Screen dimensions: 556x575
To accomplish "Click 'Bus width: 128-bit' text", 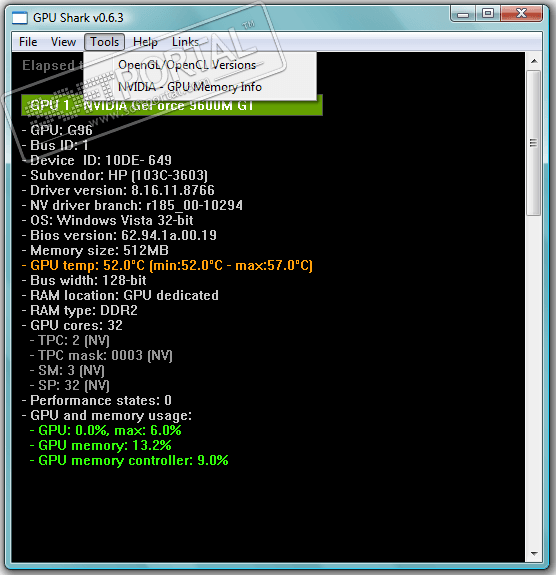I will click(x=84, y=281).
